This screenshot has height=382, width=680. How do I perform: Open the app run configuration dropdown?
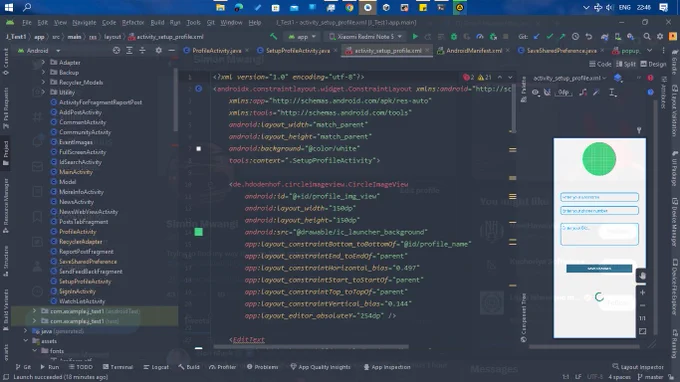[302, 36]
